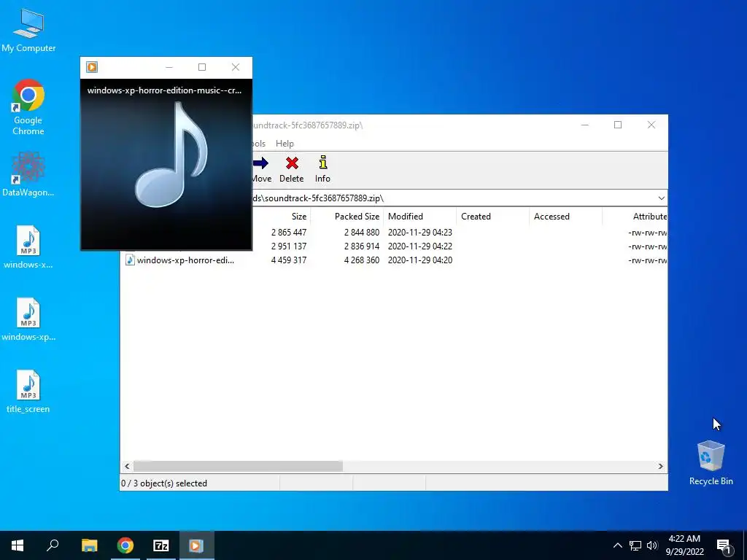Viewport: 747px width, 560px height.
Task: Show hidden system tray icons
Action: tap(617, 545)
